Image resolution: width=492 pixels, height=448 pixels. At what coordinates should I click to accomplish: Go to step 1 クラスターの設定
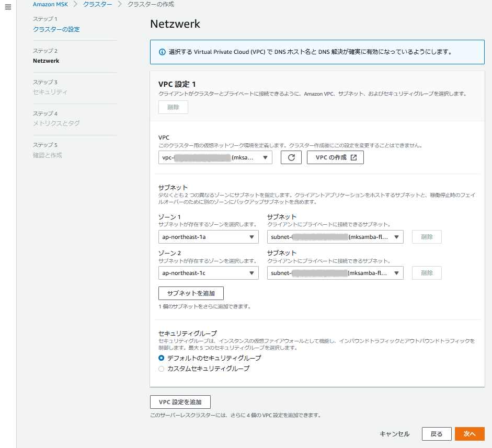[56, 29]
